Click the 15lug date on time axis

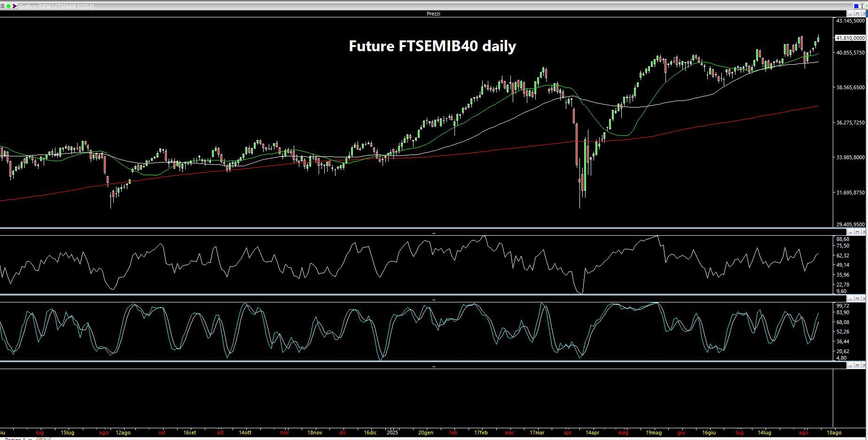click(x=68, y=432)
